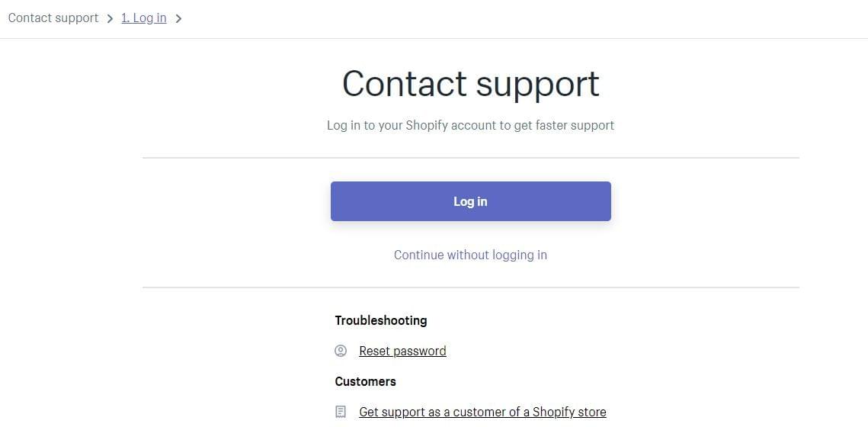Click the large Contact support page heading
The width and height of the screenshot is (868, 427).
(470, 84)
